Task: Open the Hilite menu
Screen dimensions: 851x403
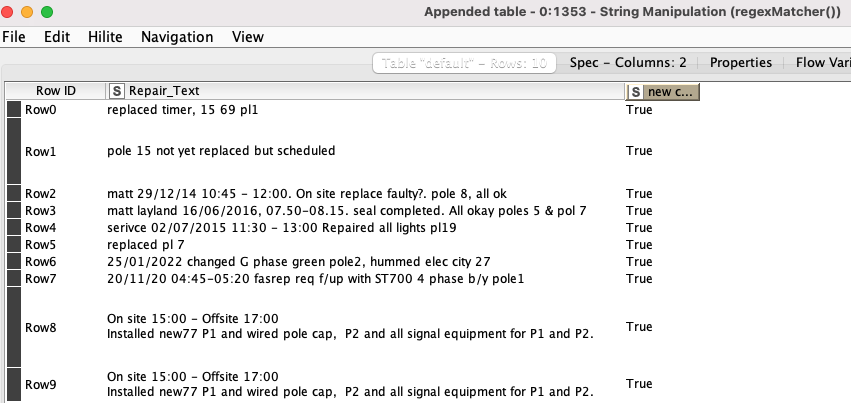Action: pos(105,37)
